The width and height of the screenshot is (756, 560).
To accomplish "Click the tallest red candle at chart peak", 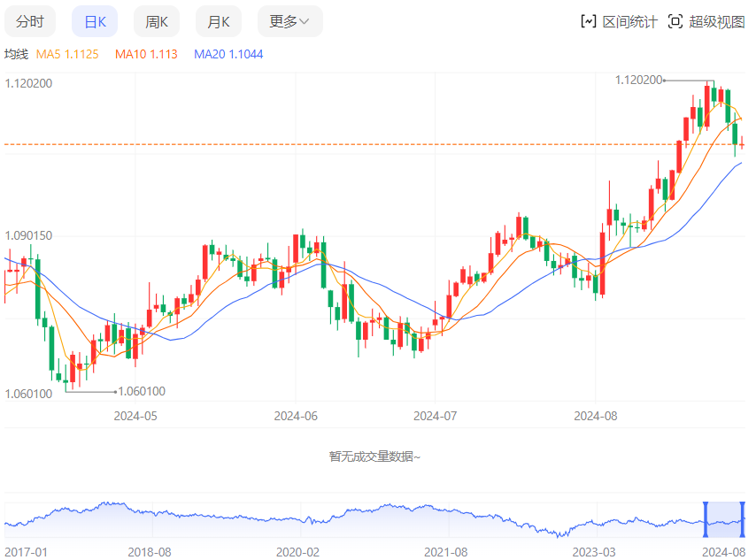I will (706, 105).
